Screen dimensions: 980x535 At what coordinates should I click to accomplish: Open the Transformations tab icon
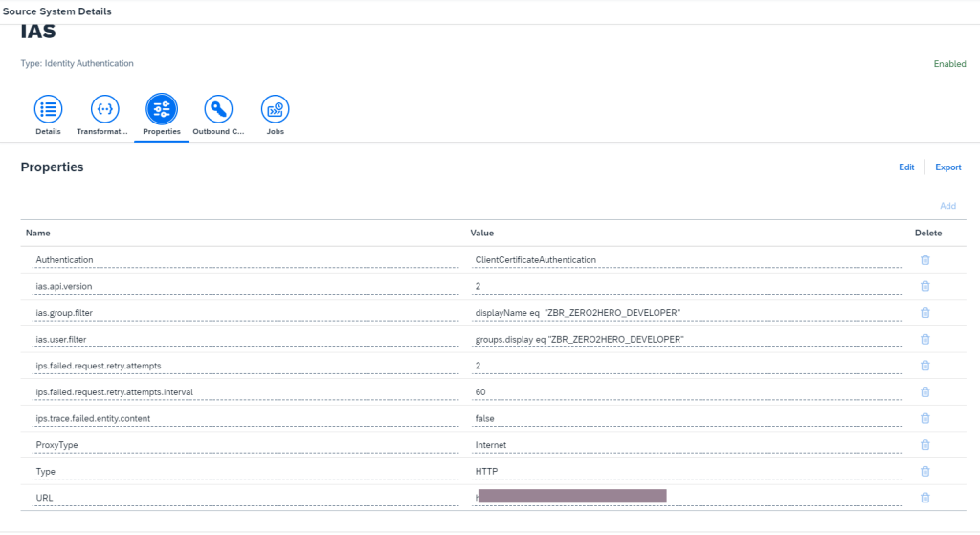coord(104,108)
